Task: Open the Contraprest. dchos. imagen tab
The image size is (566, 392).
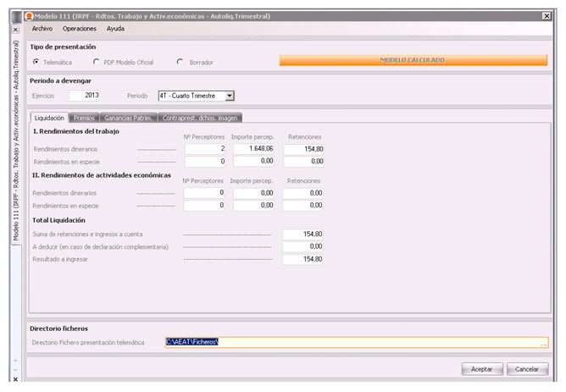Action: (200, 118)
